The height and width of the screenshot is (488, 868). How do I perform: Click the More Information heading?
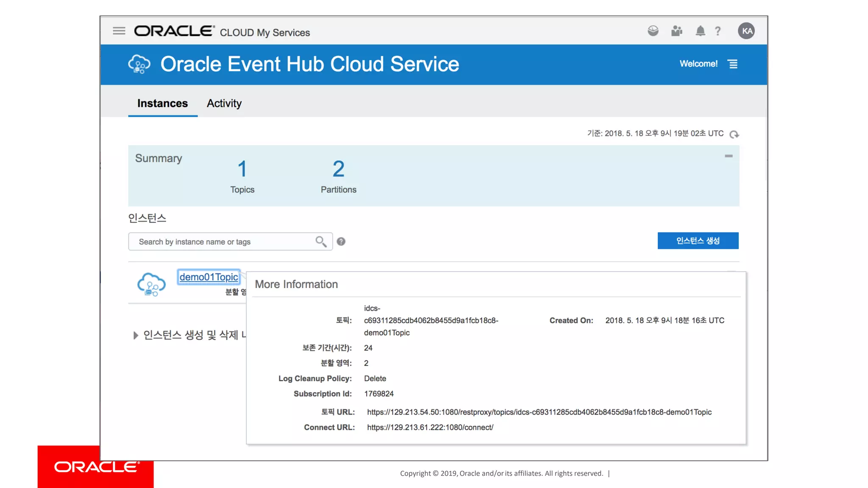(x=296, y=284)
